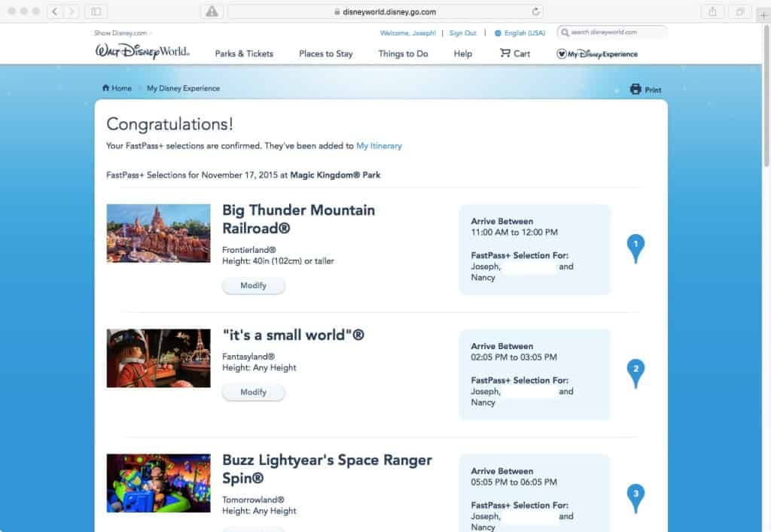This screenshot has width=771, height=532.
Task: Open the shopping Cart icon
Action: coord(505,53)
